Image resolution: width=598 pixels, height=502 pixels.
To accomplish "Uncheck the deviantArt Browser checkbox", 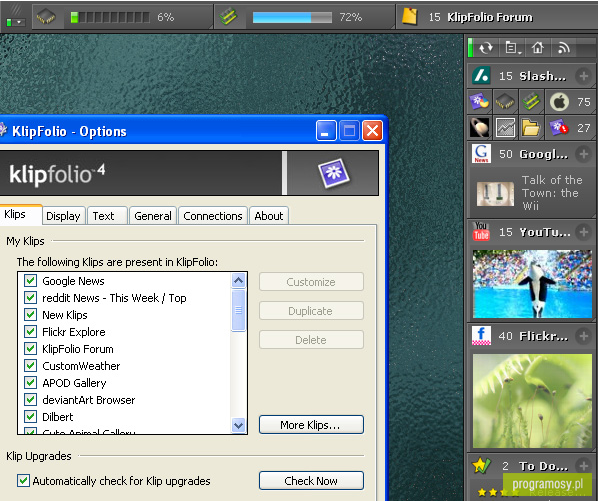I will tap(31, 399).
